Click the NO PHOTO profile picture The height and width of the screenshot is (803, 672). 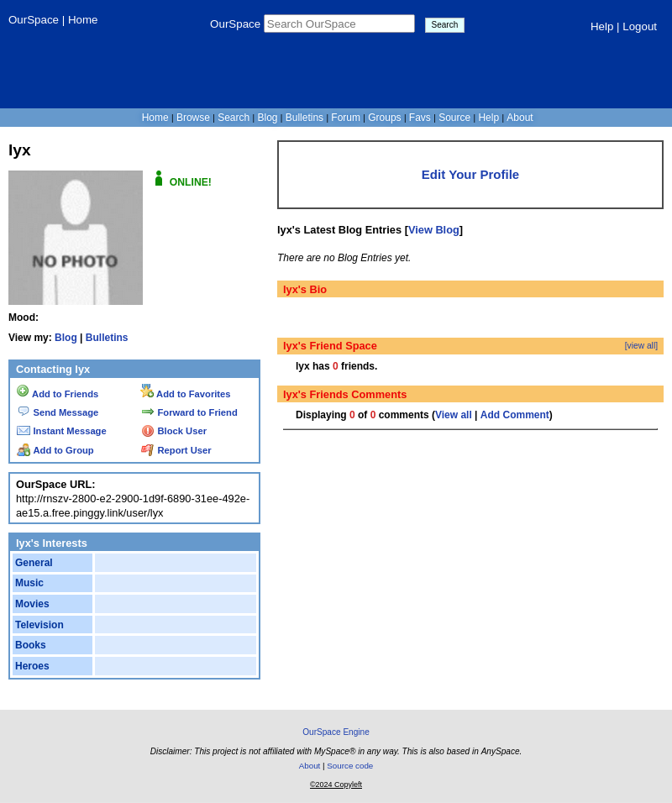pyautogui.click(x=76, y=238)
